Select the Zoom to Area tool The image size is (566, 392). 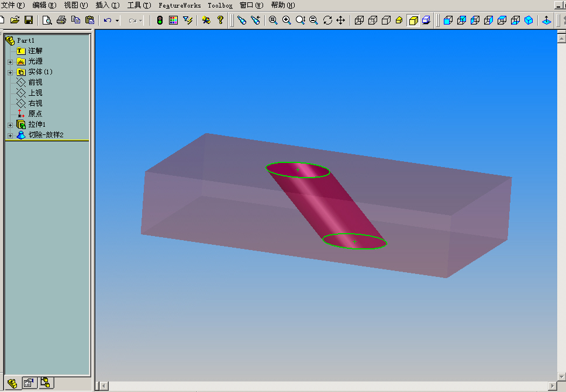click(x=287, y=20)
